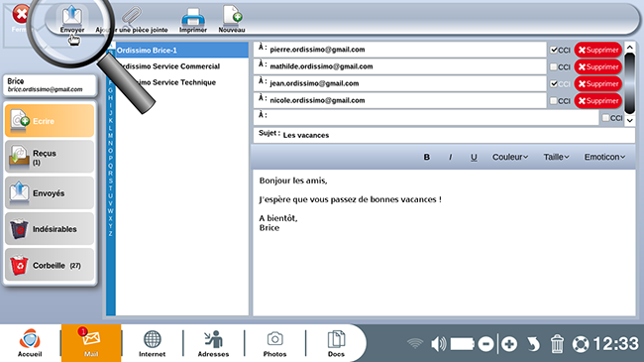Open the Ecrire compose section
The width and height of the screenshot is (644, 362).
click(x=50, y=121)
